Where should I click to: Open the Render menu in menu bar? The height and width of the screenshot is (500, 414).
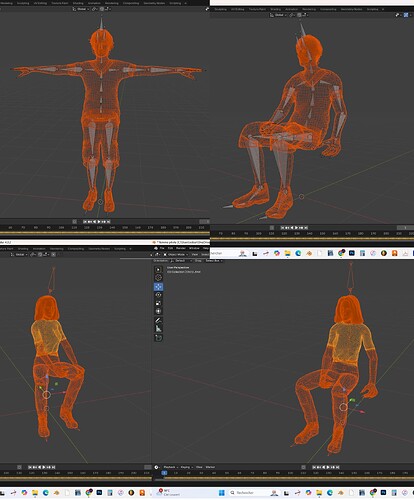181,248
